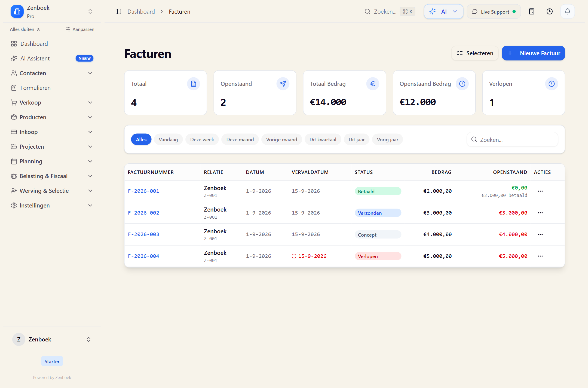Click the invoices table Zoeken field
Image resolution: width=588 pixels, height=388 pixels.
512,139
